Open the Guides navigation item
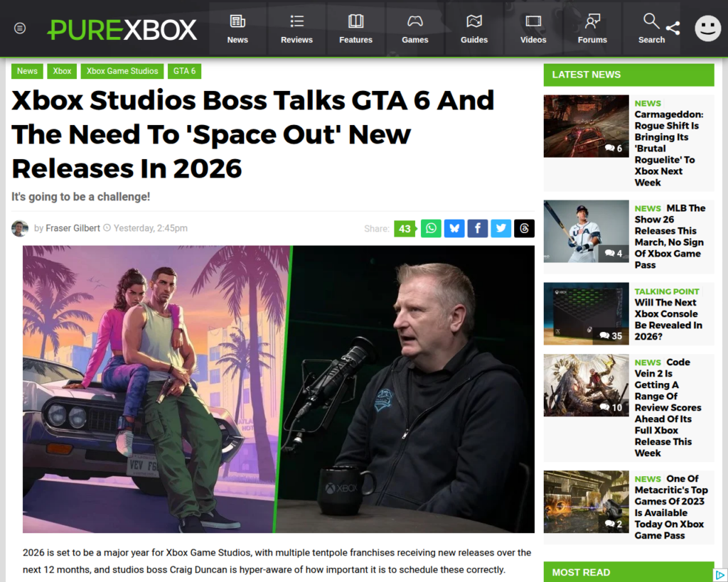Screen dimensions: 728x582 [x=474, y=28]
